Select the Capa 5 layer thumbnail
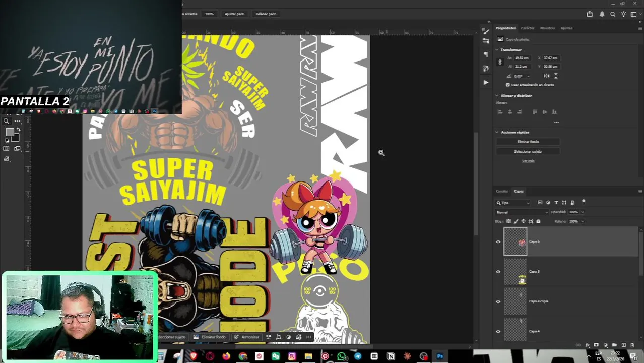644x363 pixels. coord(516,271)
